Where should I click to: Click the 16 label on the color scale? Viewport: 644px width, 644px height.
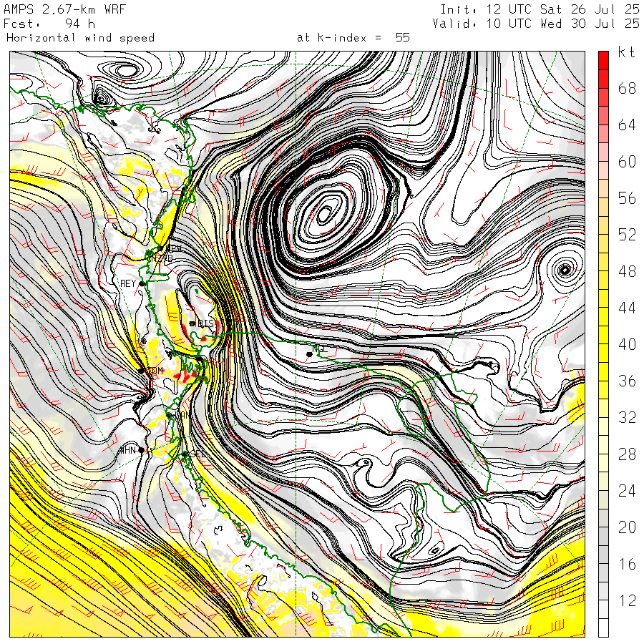coord(627,564)
